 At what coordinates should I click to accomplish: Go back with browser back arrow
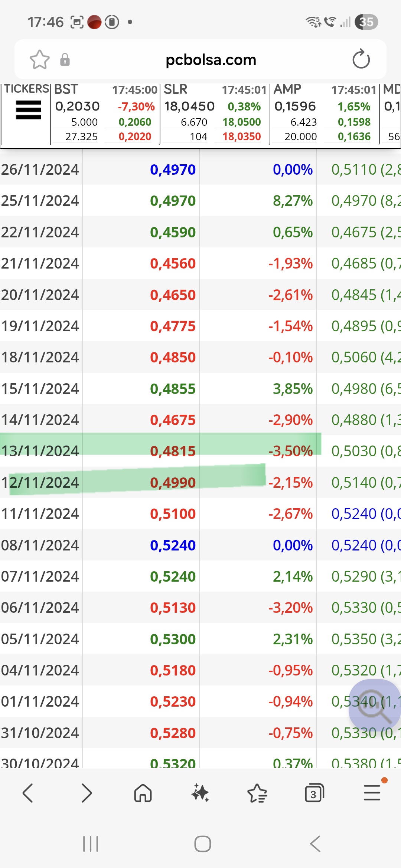tap(28, 793)
